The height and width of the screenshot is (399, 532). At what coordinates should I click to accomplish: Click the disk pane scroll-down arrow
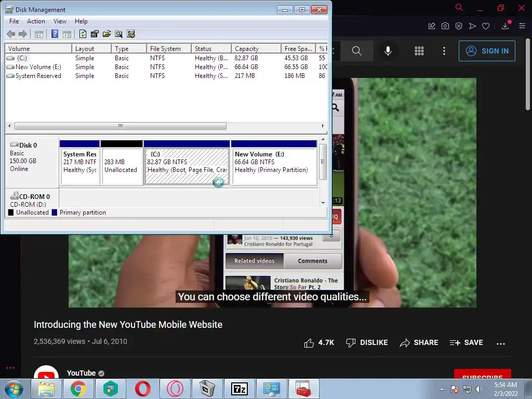pyautogui.click(x=323, y=203)
